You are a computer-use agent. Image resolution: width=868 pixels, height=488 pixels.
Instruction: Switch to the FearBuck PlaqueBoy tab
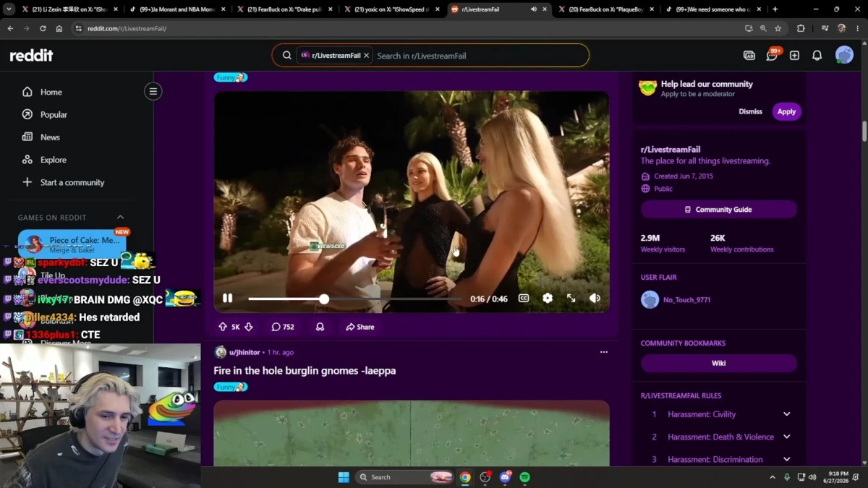(606, 9)
